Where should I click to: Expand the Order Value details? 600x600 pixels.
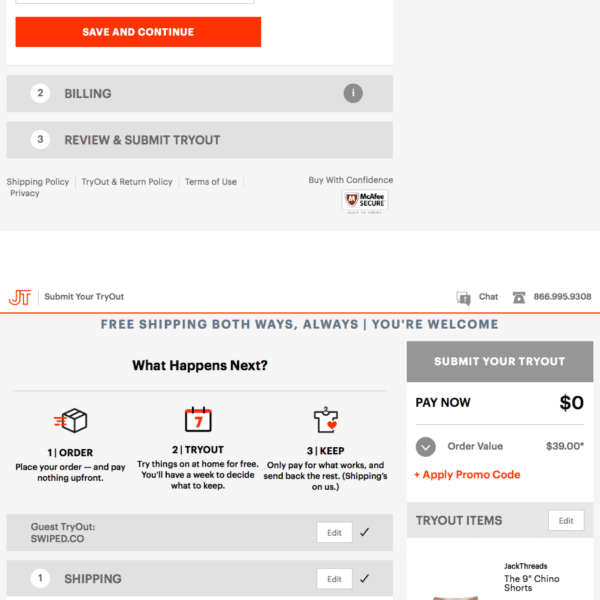[426, 447]
